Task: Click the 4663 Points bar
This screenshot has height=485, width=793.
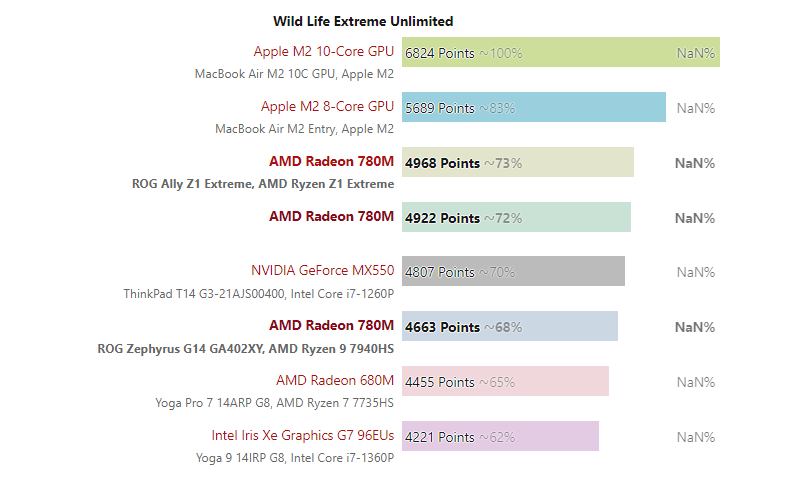Action: point(510,326)
